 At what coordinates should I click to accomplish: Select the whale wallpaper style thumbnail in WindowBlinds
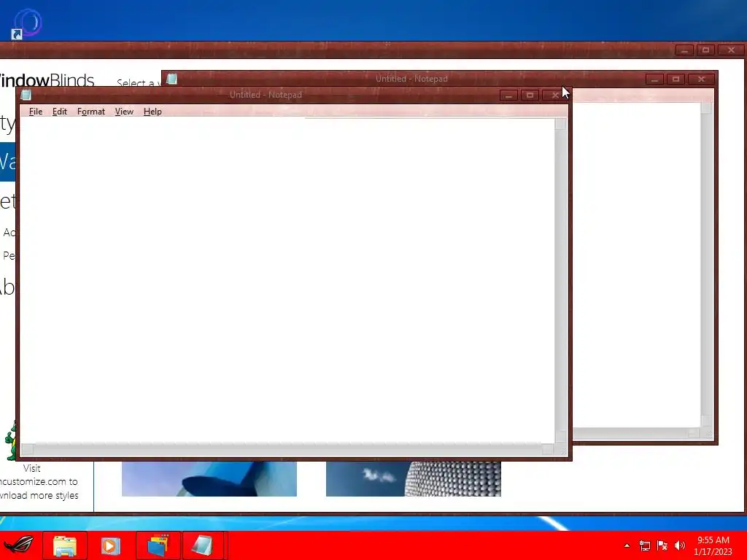coord(209,478)
